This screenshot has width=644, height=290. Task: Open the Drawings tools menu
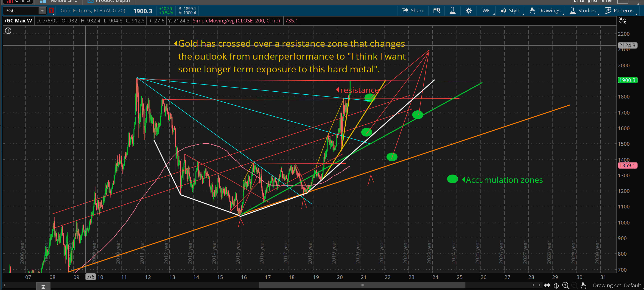pyautogui.click(x=545, y=11)
